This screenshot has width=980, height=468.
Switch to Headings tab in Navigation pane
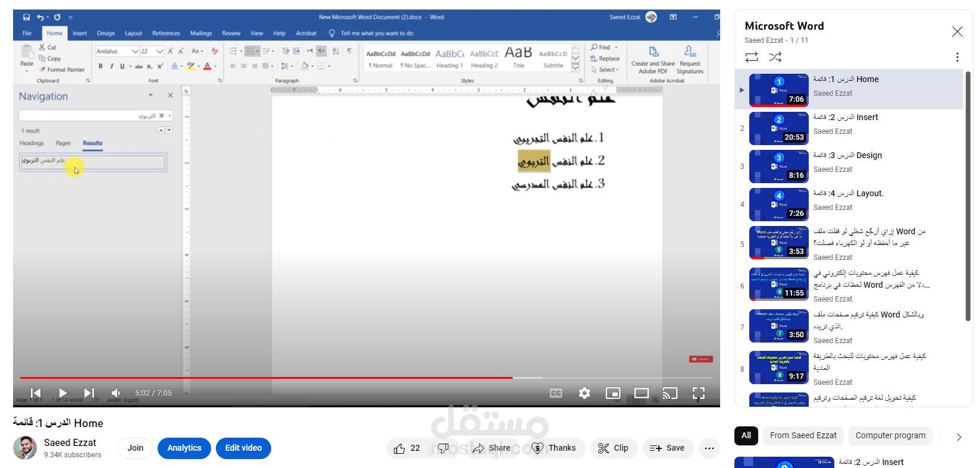[x=32, y=143]
